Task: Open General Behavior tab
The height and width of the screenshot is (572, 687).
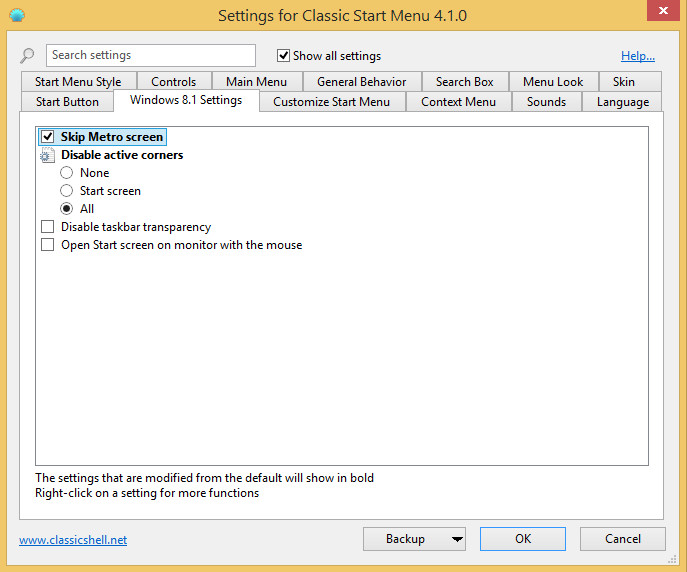Action: point(361,82)
